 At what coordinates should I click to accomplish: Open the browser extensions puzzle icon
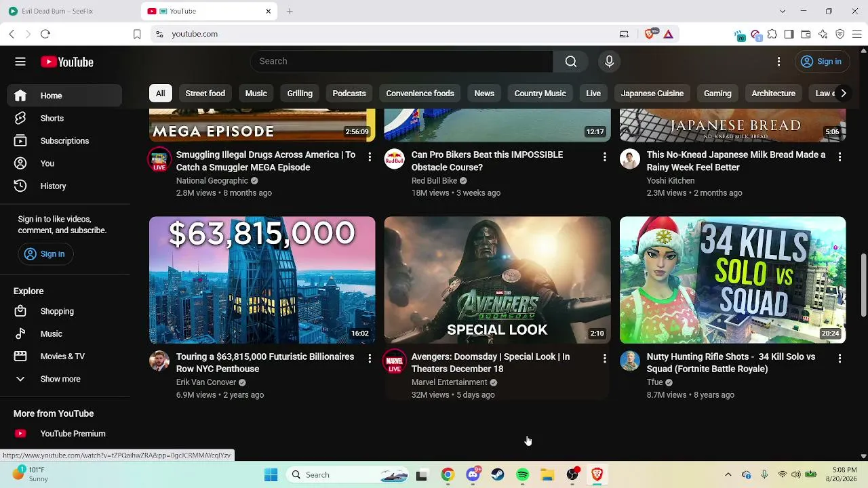(772, 34)
